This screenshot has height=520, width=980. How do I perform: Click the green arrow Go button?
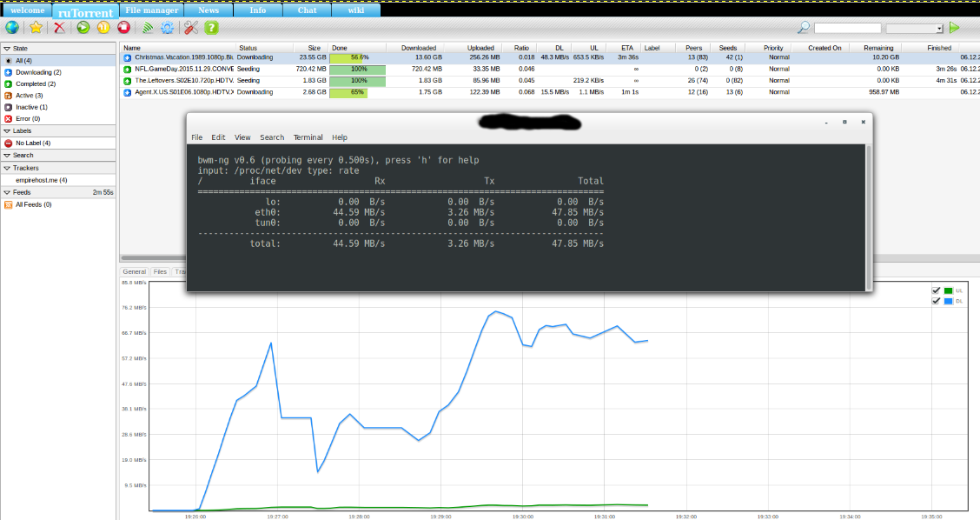[955, 28]
